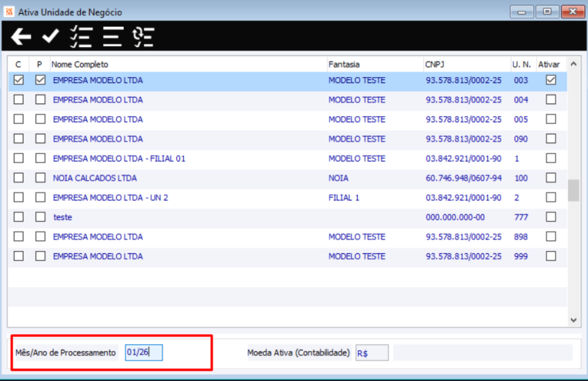Toggle P checkbox for unit 003
Viewport: 588px width, 381px height.
(x=40, y=80)
